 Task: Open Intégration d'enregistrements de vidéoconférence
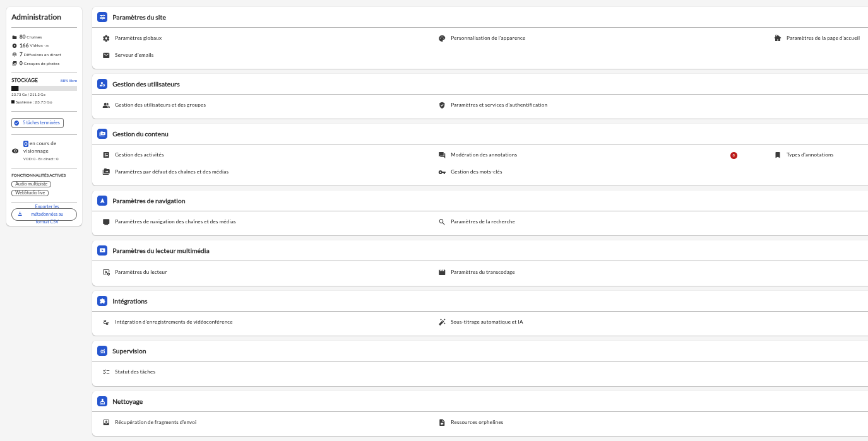[x=174, y=322]
